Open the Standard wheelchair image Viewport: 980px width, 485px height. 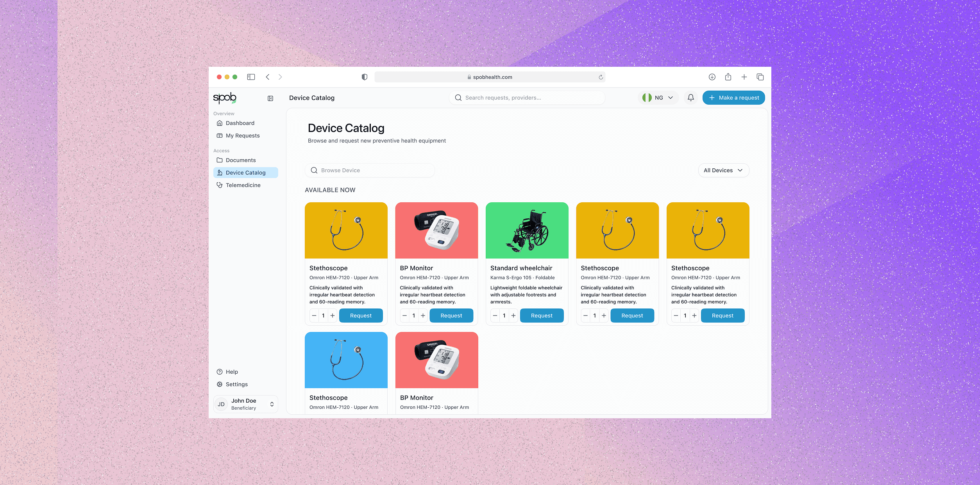[527, 230]
